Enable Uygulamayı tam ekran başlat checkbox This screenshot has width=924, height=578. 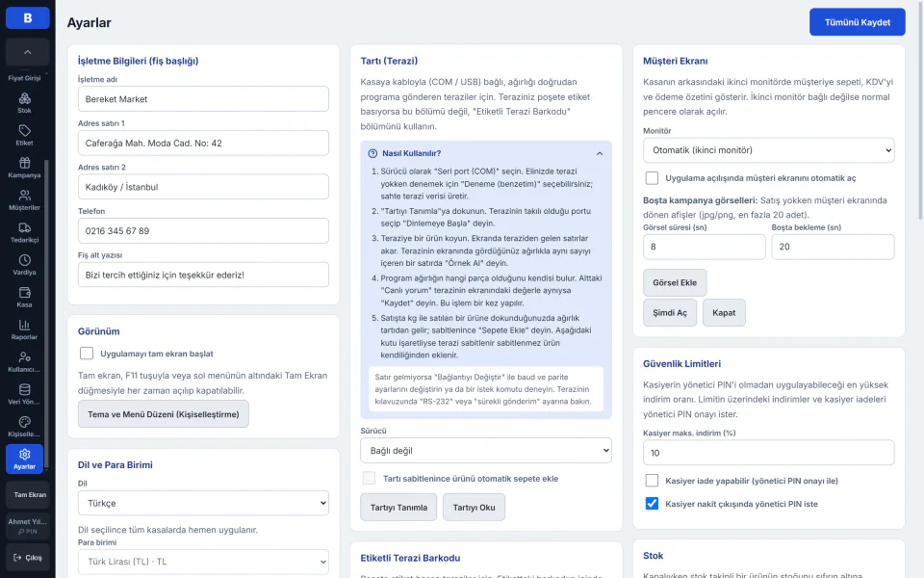(x=87, y=354)
